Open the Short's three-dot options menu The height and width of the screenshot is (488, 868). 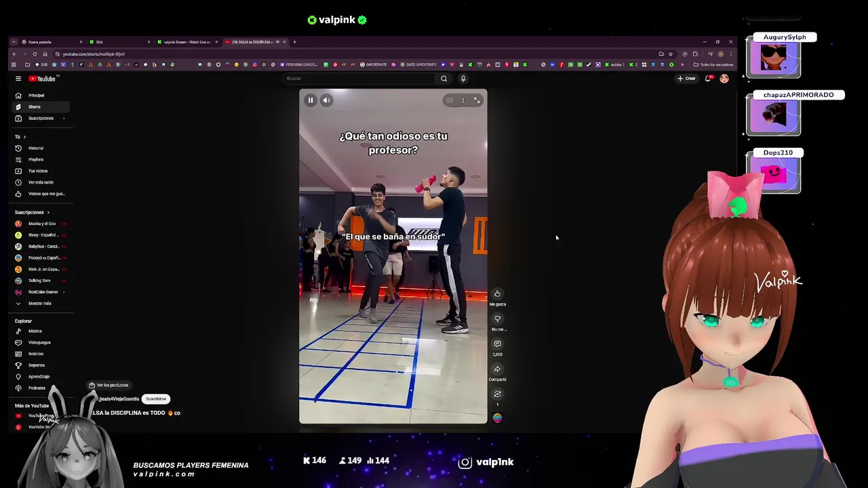pyautogui.click(x=463, y=100)
